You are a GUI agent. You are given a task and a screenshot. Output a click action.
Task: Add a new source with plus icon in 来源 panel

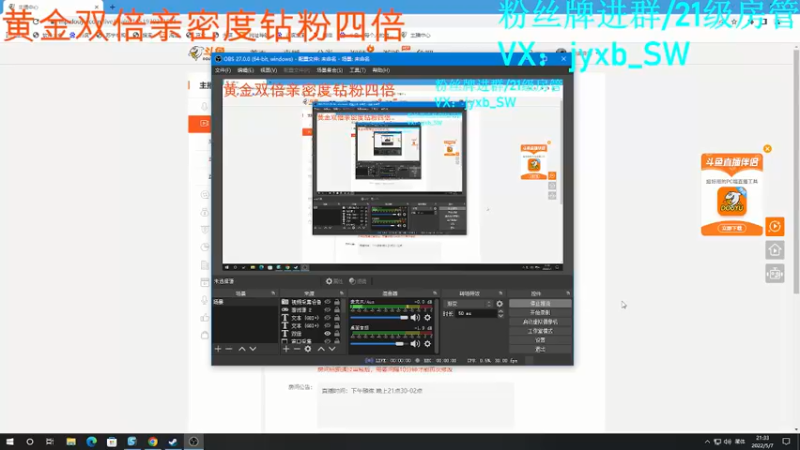(286, 349)
